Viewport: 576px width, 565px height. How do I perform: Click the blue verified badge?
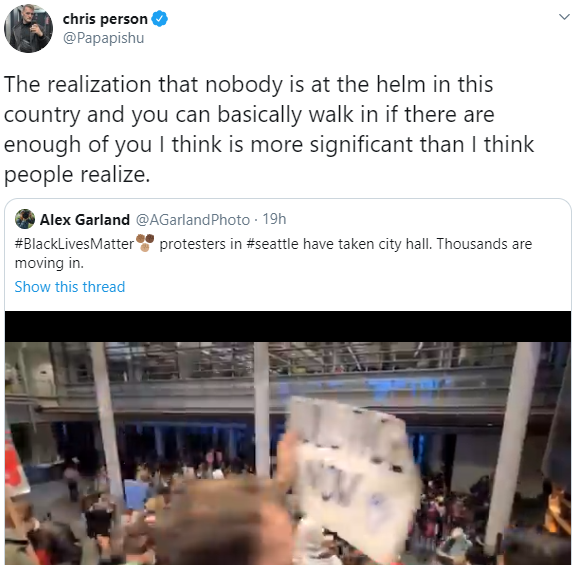tap(160, 19)
